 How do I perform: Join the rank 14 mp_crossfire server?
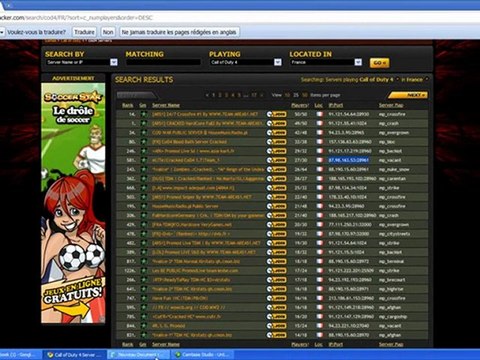(x=276, y=114)
